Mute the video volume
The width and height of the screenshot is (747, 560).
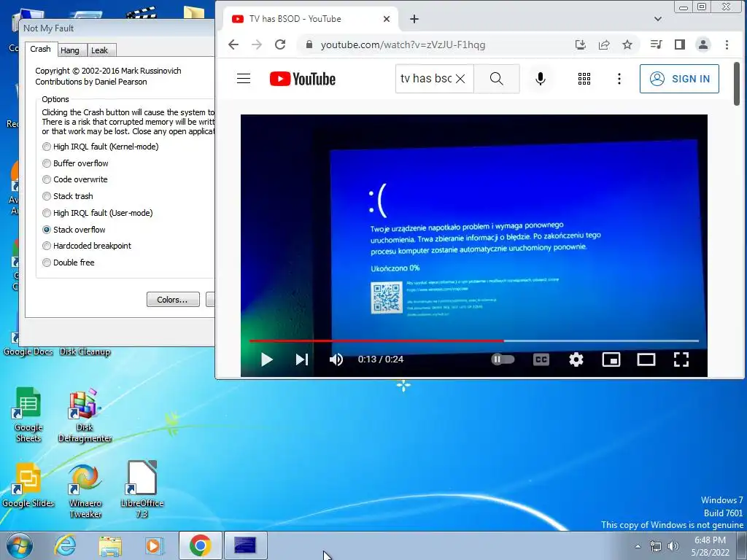336,359
